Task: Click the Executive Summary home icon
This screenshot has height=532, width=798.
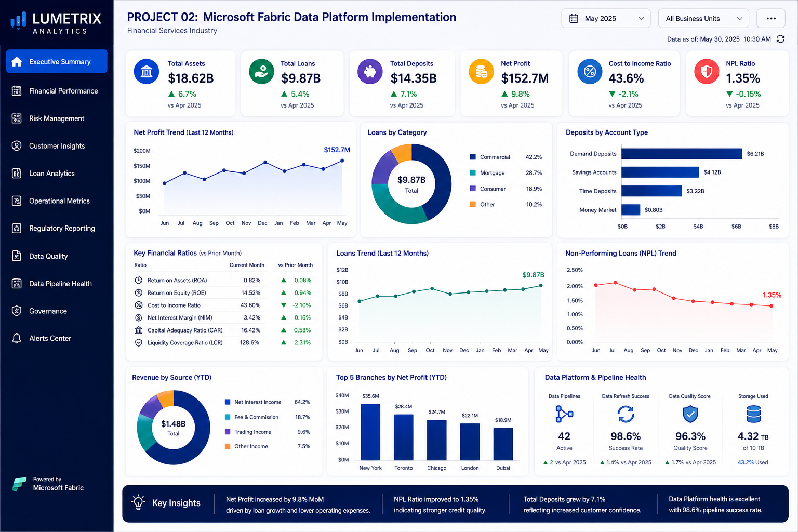Action: point(17,62)
